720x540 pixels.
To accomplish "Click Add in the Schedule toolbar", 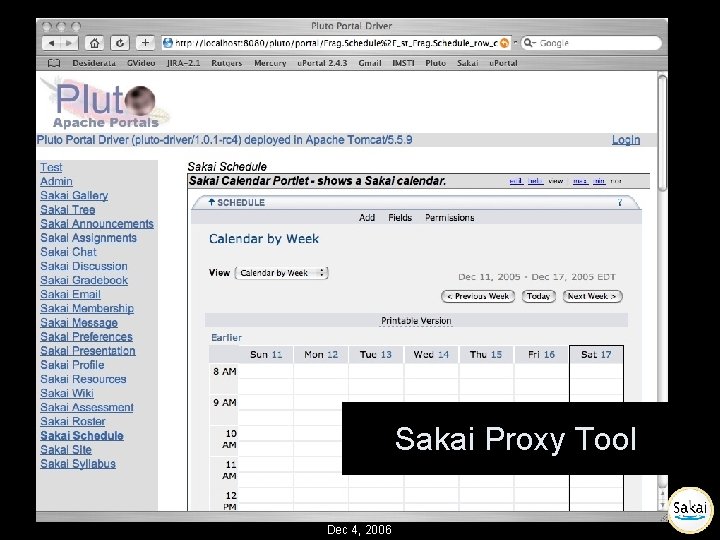I will click(x=367, y=218).
